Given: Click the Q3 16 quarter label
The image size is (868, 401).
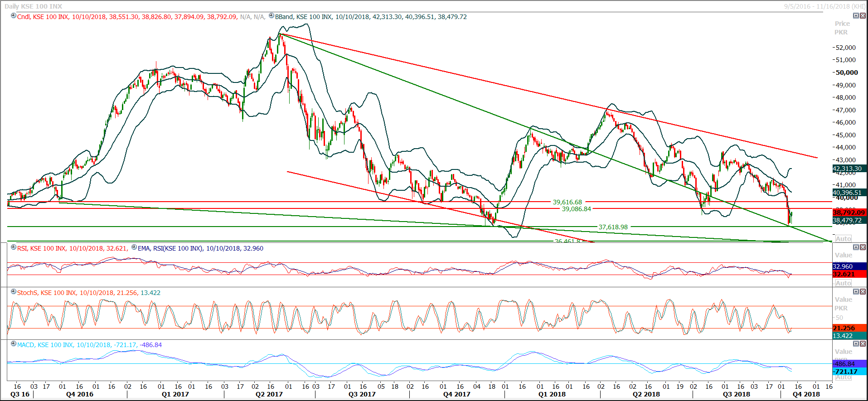Looking at the screenshot, I should pos(20,394).
